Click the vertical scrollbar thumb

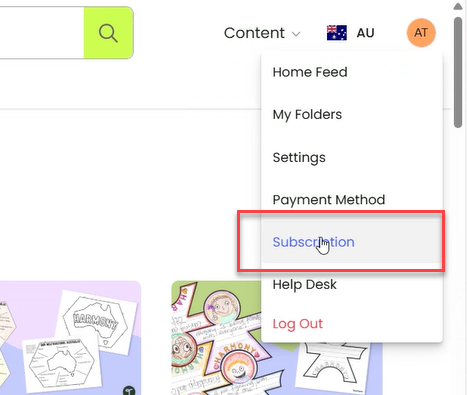458,72
